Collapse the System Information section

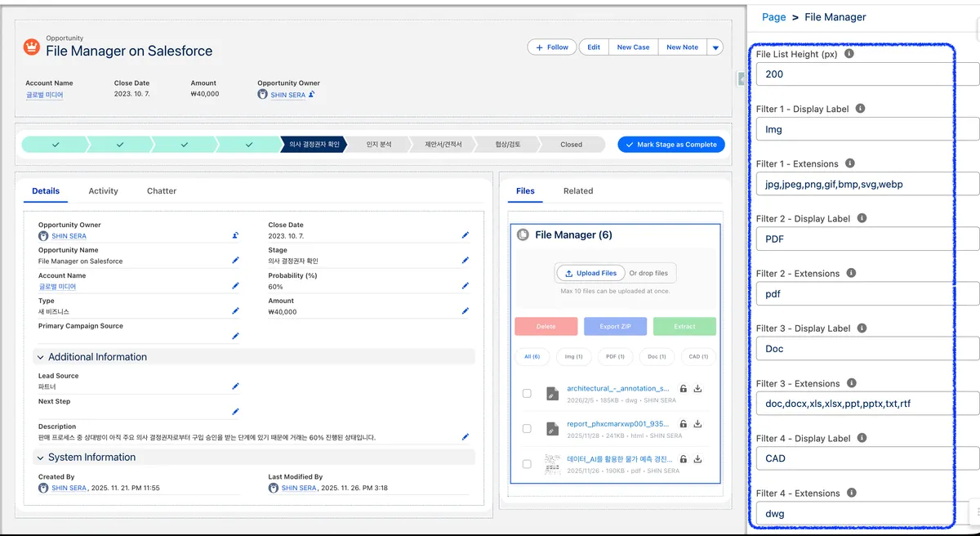coord(41,457)
